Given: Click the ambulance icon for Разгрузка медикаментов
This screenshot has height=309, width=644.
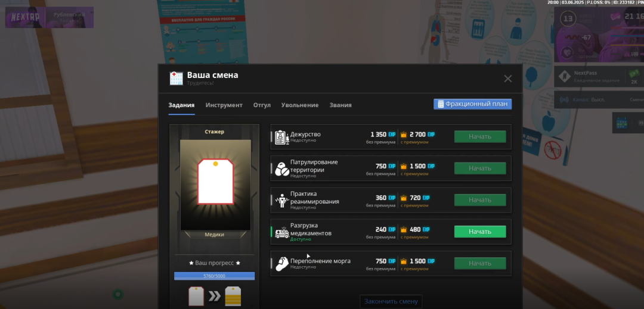Looking at the screenshot, I should [x=281, y=232].
